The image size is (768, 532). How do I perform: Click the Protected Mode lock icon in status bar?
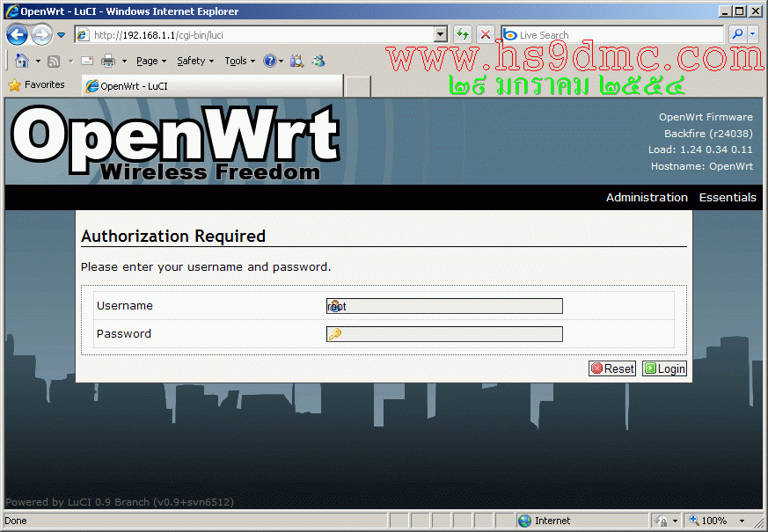click(661, 521)
